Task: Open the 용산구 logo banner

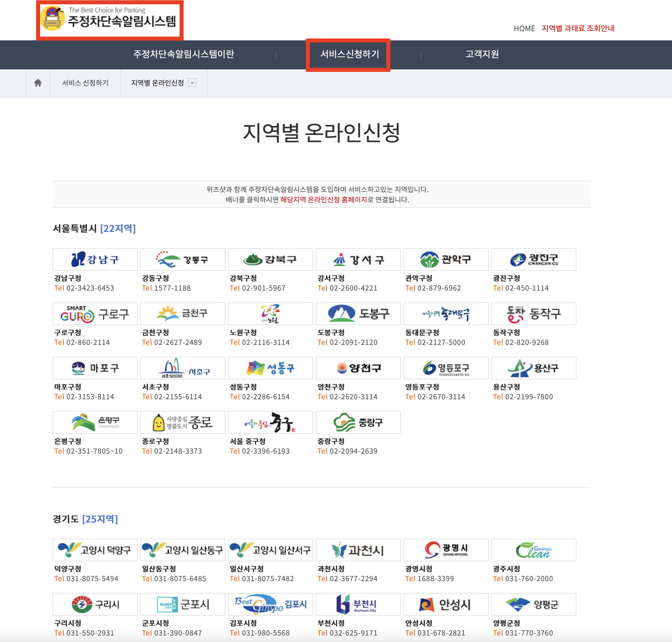Action: pyautogui.click(x=533, y=368)
